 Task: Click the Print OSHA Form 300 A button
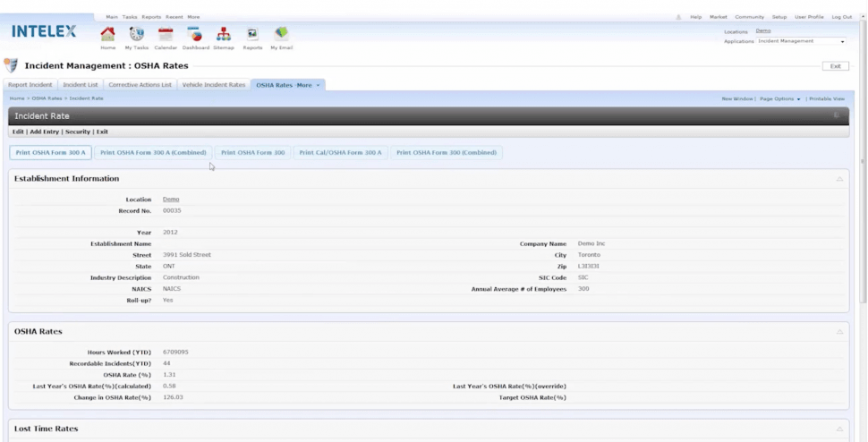coord(51,153)
